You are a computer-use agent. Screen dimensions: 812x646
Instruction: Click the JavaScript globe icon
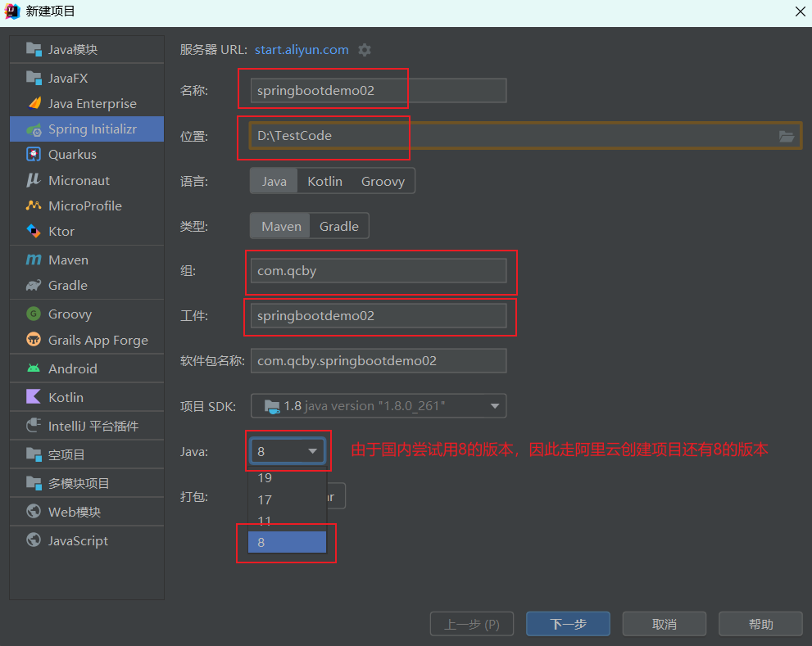pyautogui.click(x=34, y=540)
